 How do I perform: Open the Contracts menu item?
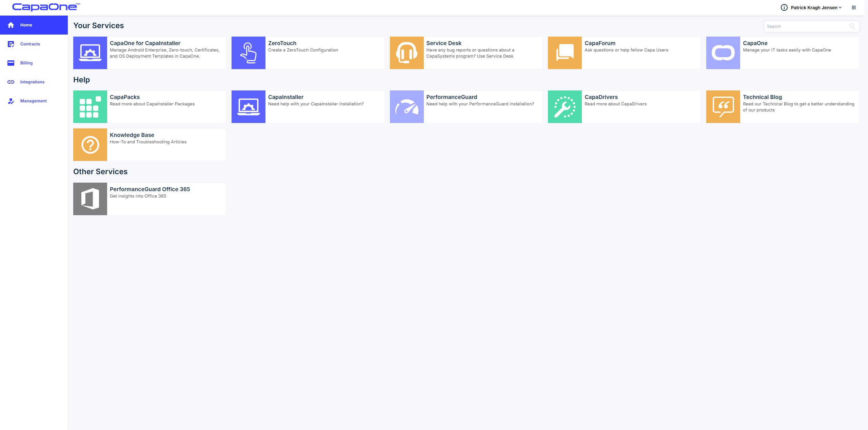(x=34, y=44)
